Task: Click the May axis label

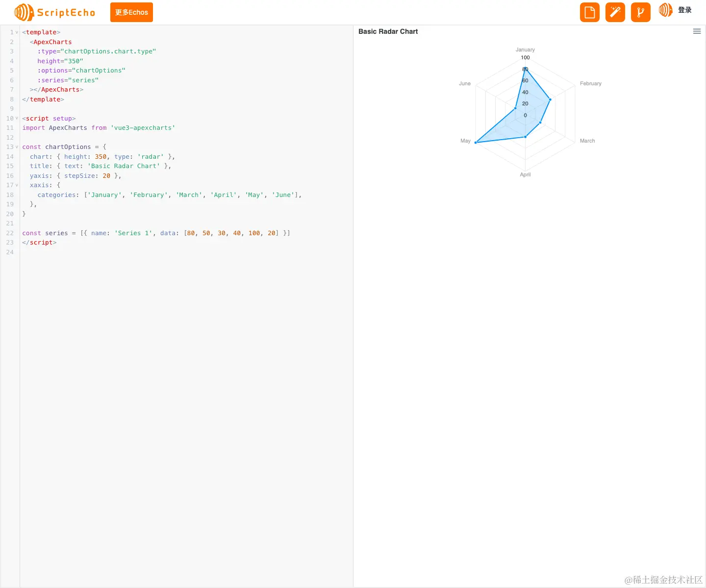Action: pyautogui.click(x=465, y=141)
